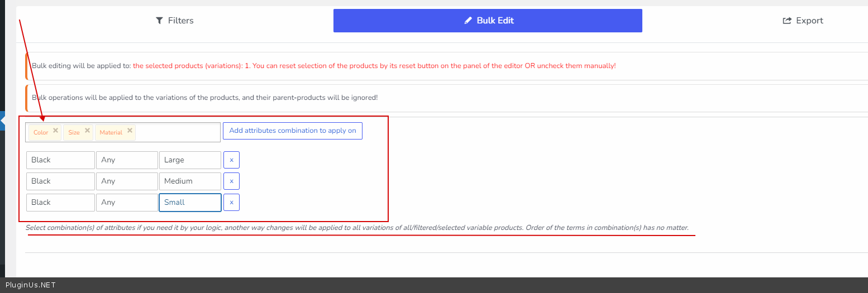Click the PluginUs.NET footer text

tap(31, 285)
